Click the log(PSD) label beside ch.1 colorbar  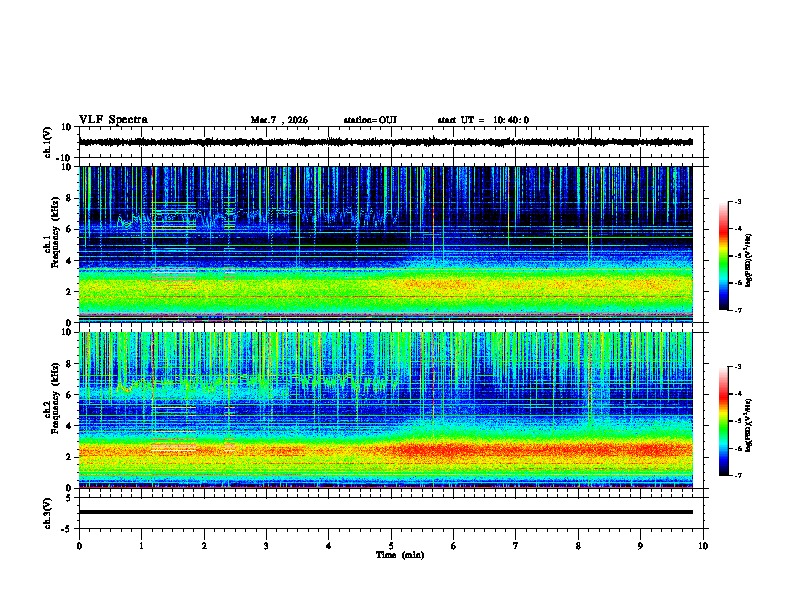pos(748,261)
